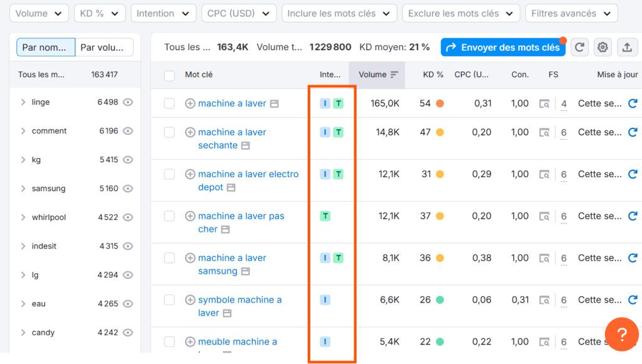Refresh the keyword list with the reload button
The image size is (642, 364).
[579, 48]
